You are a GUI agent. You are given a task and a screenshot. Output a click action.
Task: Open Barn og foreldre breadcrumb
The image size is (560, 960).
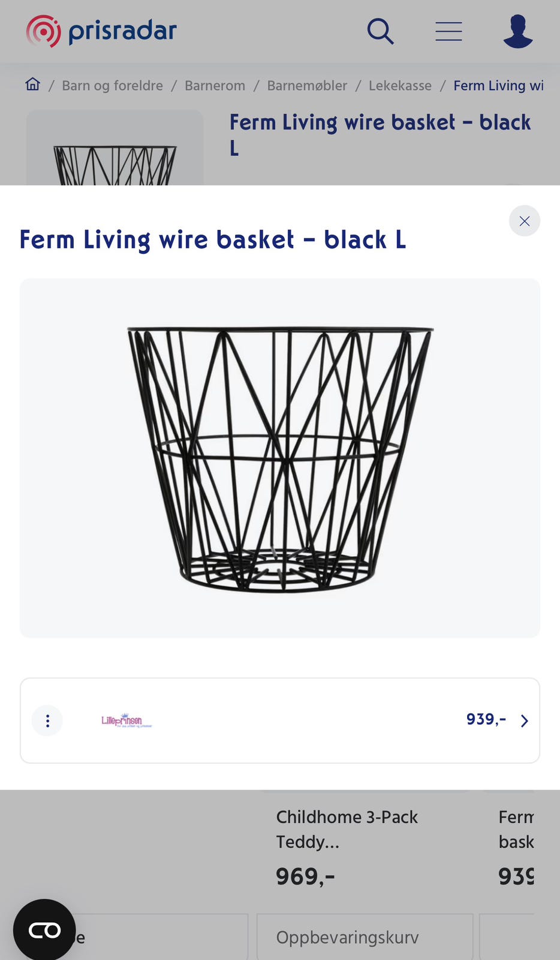click(112, 86)
